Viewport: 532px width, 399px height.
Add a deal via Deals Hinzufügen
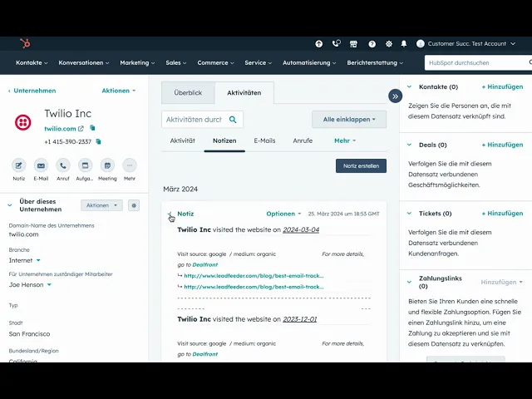click(x=502, y=145)
